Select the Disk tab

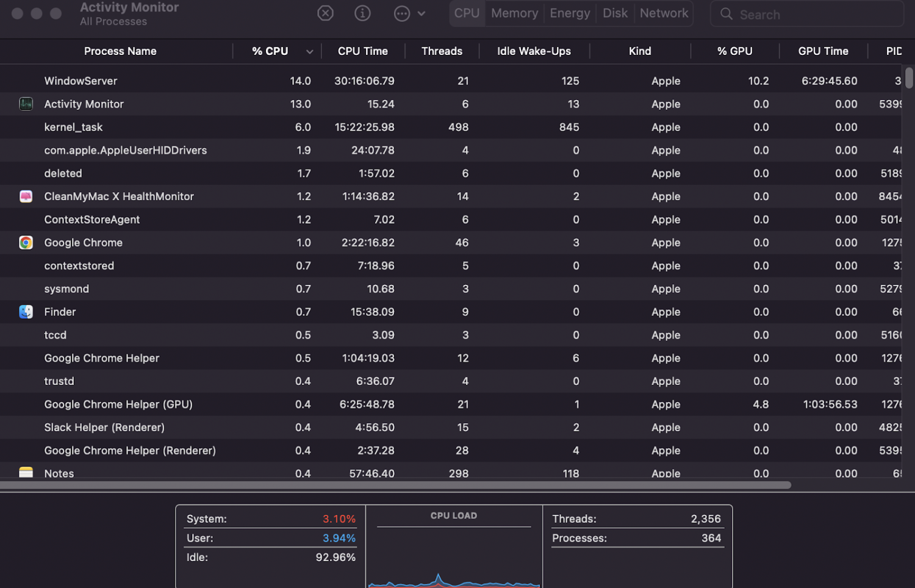pos(615,13)
